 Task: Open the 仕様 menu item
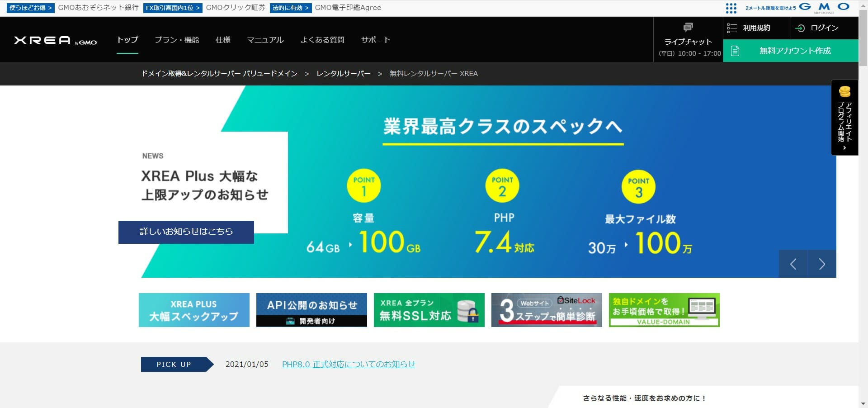pos(223,40)
